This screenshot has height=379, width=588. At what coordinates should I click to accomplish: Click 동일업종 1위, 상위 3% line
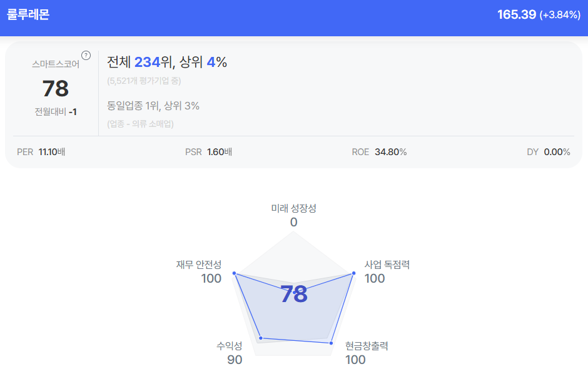point(153,106)
